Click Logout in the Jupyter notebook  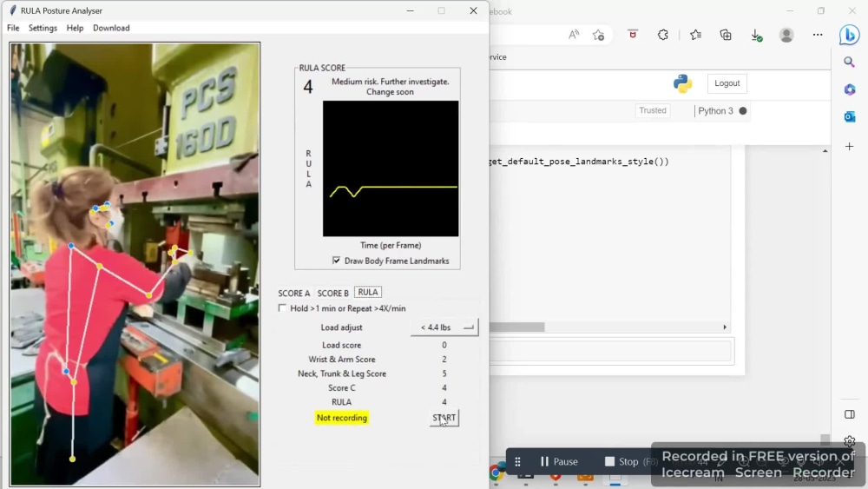click(727, 83)
